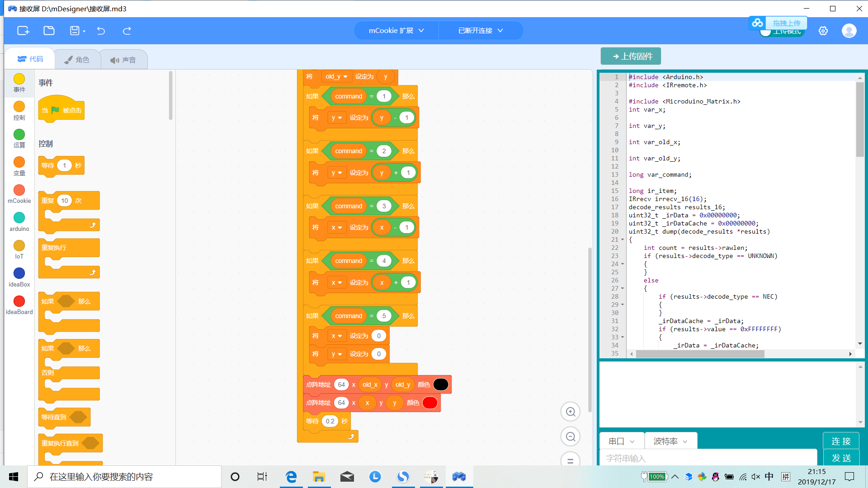Open the 已断开连接 connection dropdown
The height and width of the screenshot is (488, 868).
tap(480, 31)
